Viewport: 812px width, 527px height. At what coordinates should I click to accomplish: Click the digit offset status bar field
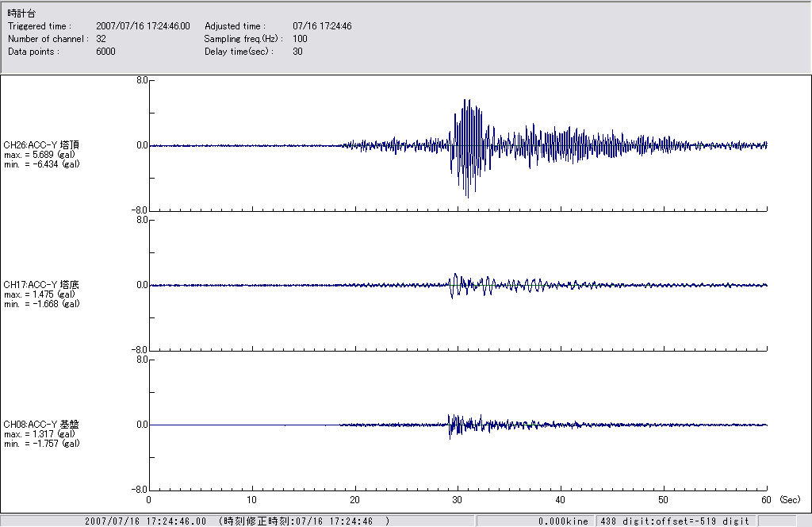pyautogui.click(x=673, y=521)
